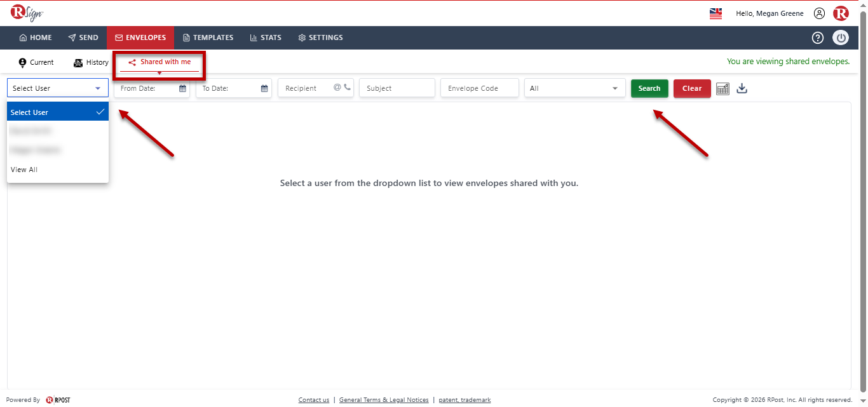This screenshot has height=407, width=868.
Task: Click the power logout icon
Action: (x=841, y=38)
